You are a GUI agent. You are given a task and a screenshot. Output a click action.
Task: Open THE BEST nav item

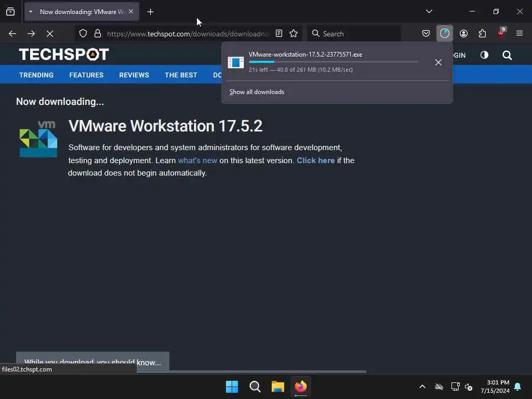pos(181,75)
